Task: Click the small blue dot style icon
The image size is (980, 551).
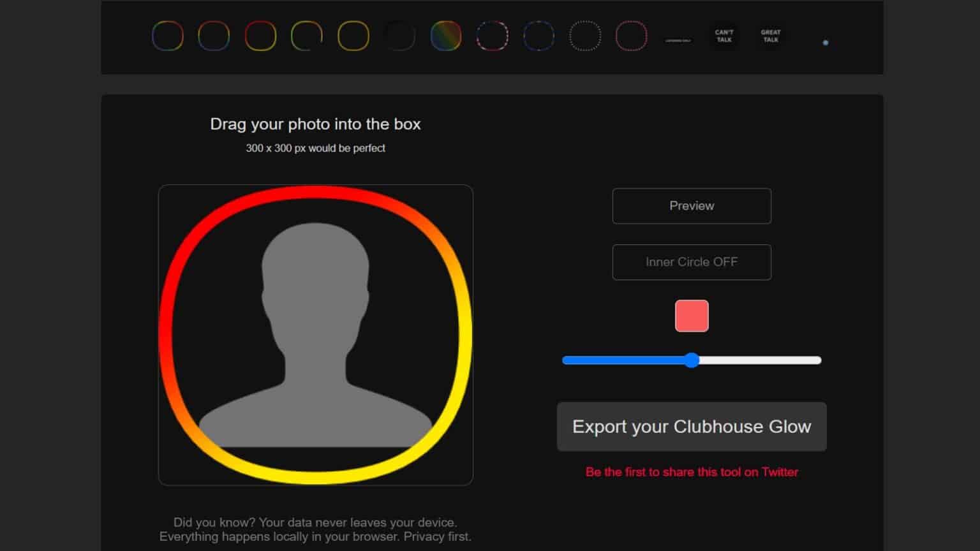Action: (x=826, y=43)
